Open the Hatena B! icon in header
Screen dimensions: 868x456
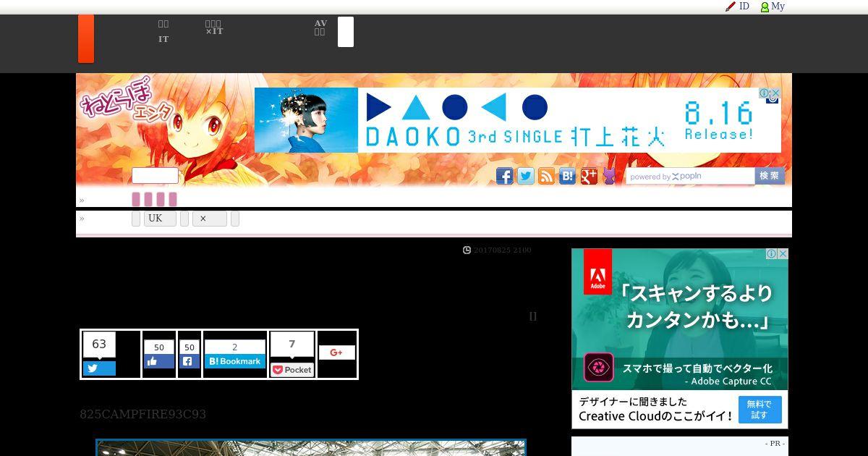568,176
